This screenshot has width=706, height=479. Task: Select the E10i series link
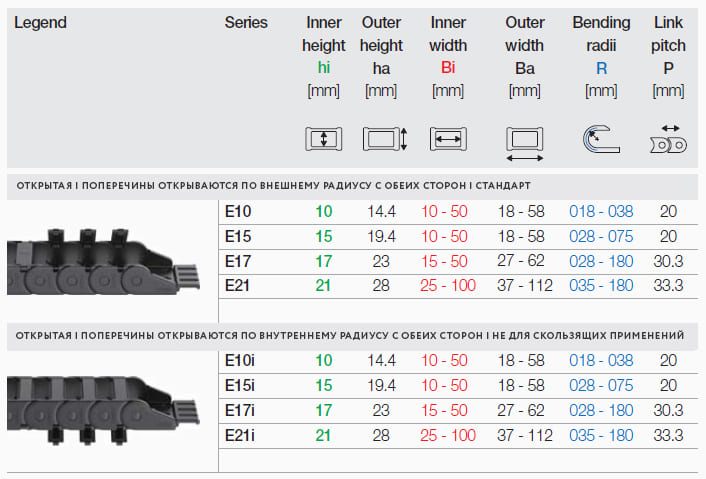click(240, 360)
